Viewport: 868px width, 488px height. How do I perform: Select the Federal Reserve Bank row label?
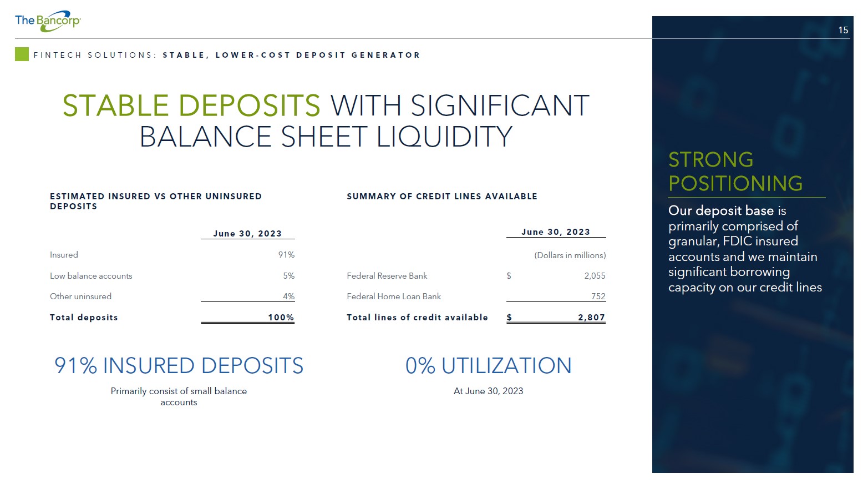(387, 276)
